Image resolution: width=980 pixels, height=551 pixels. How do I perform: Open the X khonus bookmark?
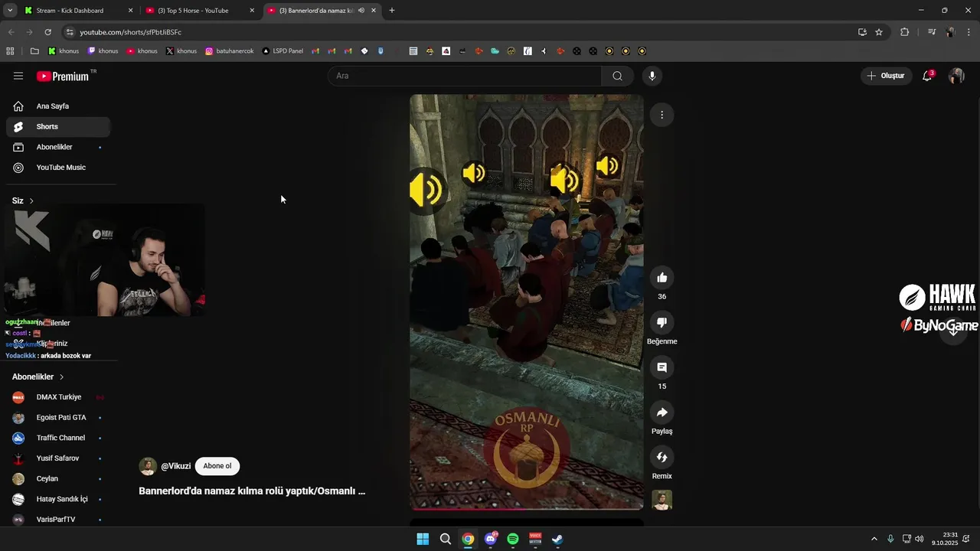181,51
